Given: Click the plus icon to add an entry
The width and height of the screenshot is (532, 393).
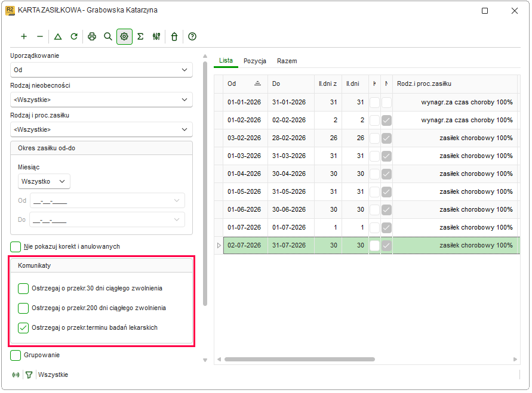Looking at the screenshot, I should 24,36.
